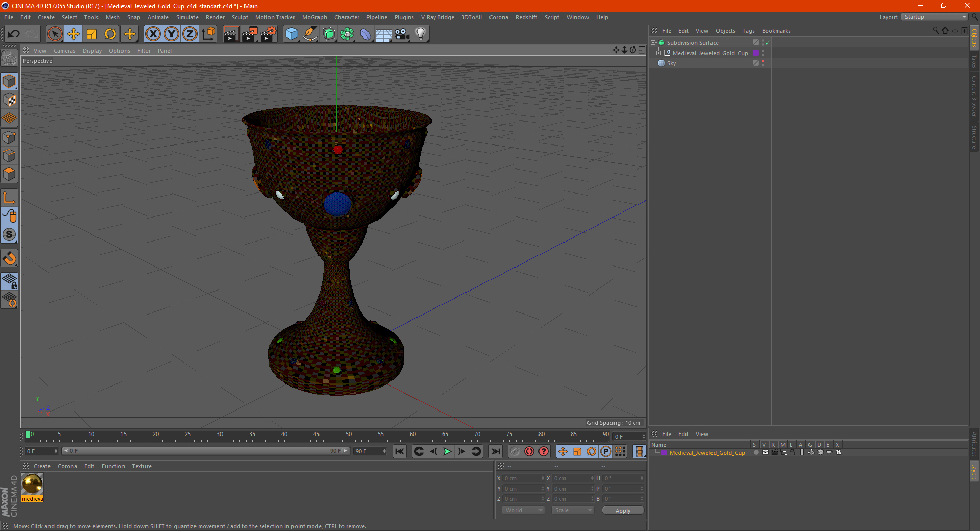Click the Apply button
Viewport: 980px width, 531px height.
623,511
